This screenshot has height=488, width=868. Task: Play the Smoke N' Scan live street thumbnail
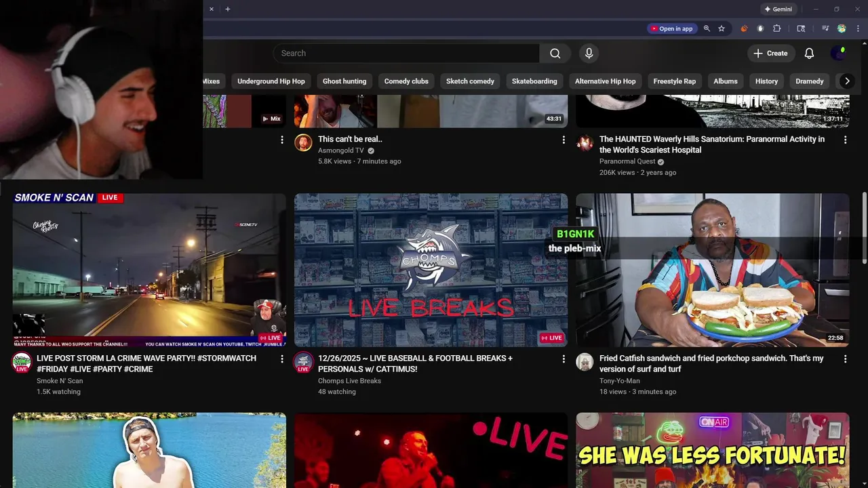coord(149,270)
